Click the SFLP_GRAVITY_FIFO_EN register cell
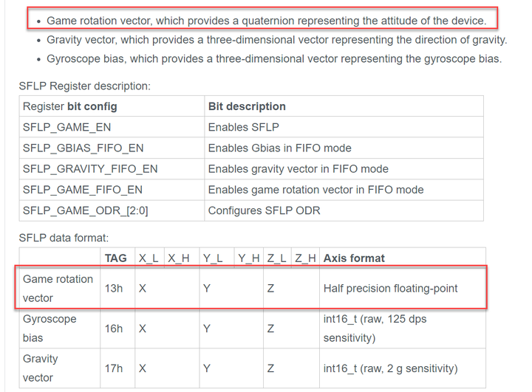Image resolution: width=532 pixels, height=392 pixels. pos(89,168)
